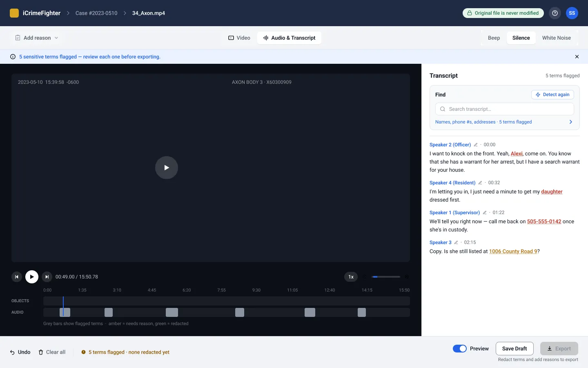
Task: Go to Case #2023-0510 breadcrumb
Action: point(96,13)
